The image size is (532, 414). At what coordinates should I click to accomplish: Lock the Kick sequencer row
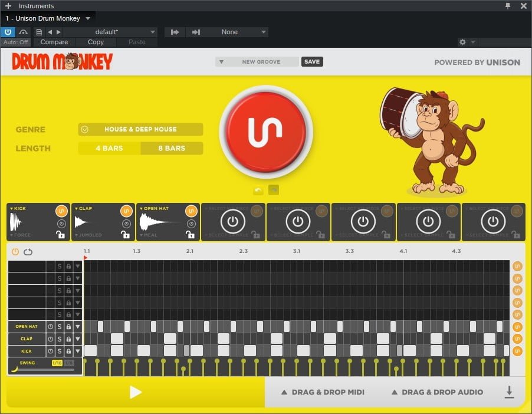[x=68, y=351]
